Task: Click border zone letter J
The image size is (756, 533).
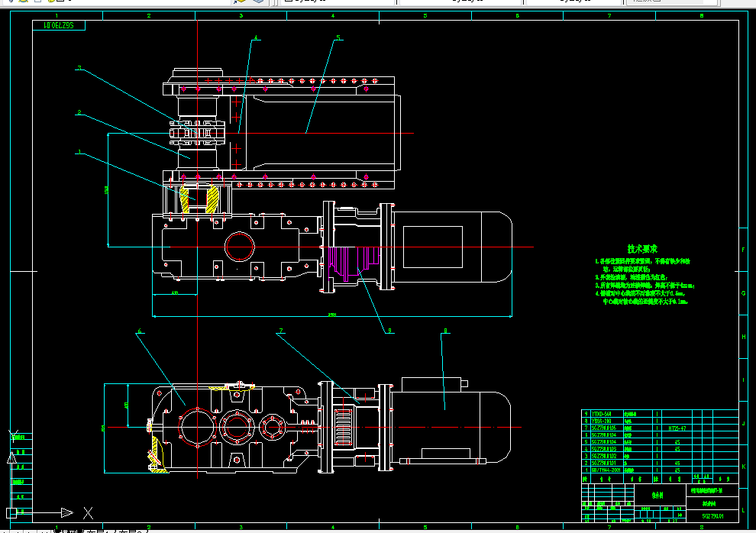Action: [x=743, y=423]
